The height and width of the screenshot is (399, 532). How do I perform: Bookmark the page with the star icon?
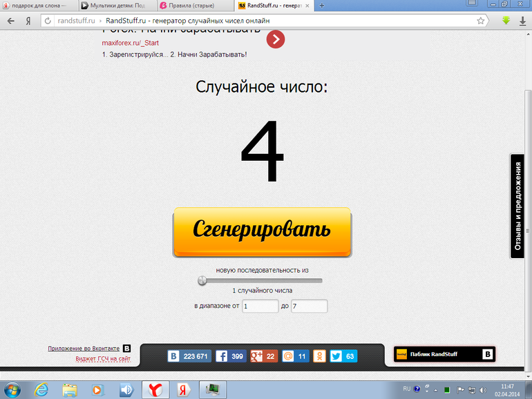tap(480, 21)
